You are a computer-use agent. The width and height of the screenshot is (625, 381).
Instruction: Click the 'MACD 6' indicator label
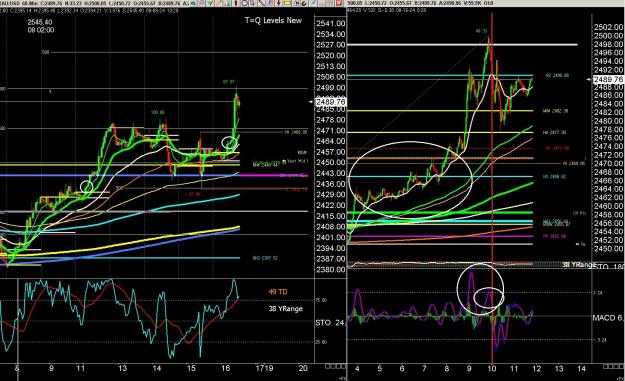(607, 318)
